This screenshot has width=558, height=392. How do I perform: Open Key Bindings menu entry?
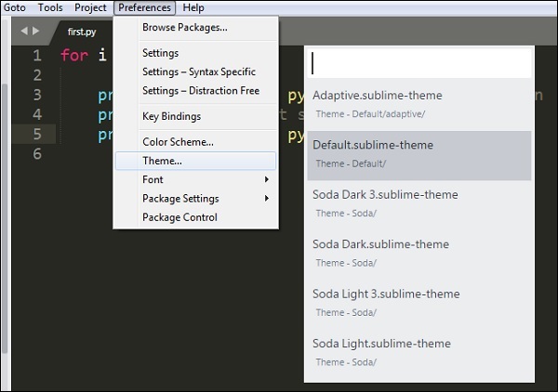pos(171,116)
